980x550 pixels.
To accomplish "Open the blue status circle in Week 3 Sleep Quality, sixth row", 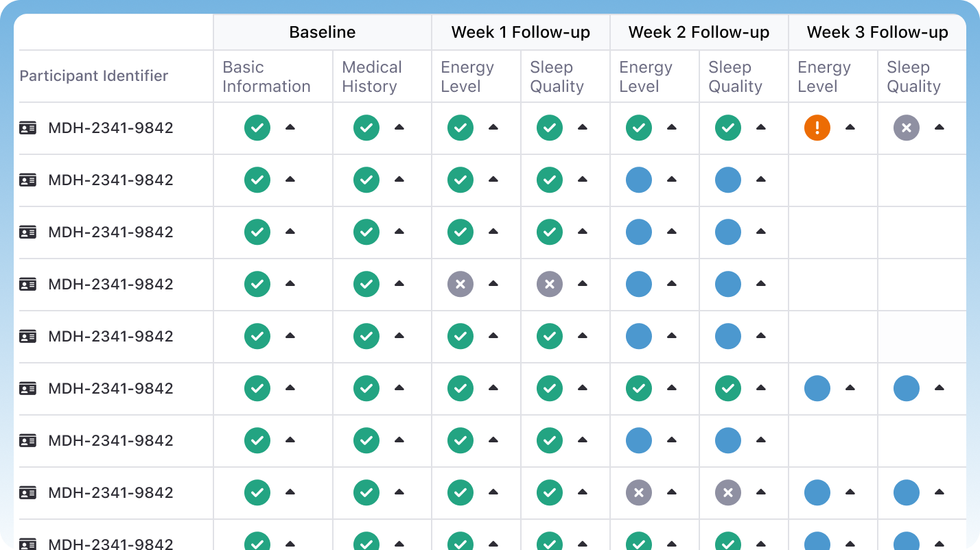I will coord(906,388).
